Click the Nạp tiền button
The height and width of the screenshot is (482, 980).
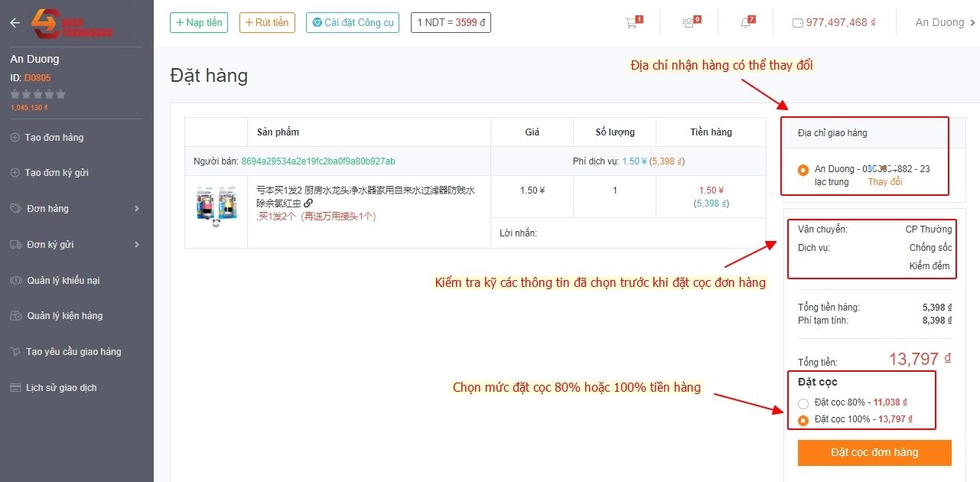(199, 23)
